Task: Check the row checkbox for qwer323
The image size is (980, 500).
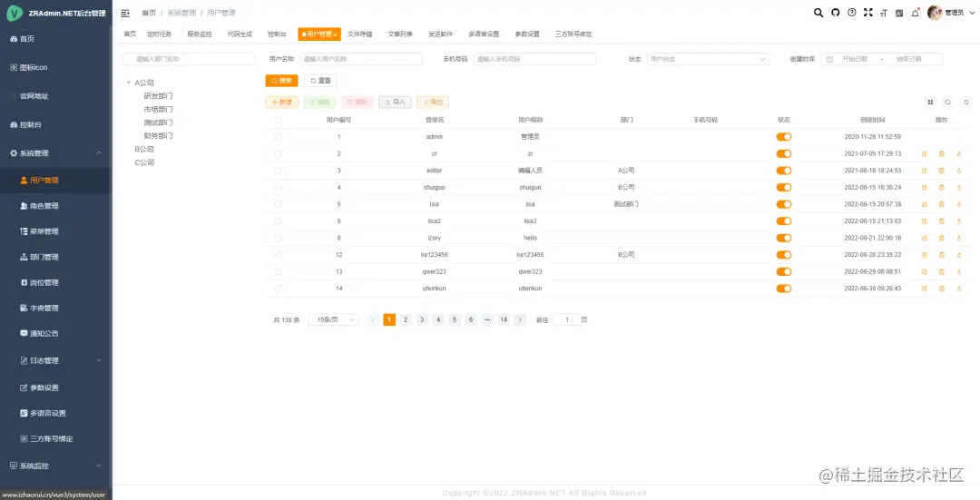Action: pyautogui.click(x=279, y=272)
